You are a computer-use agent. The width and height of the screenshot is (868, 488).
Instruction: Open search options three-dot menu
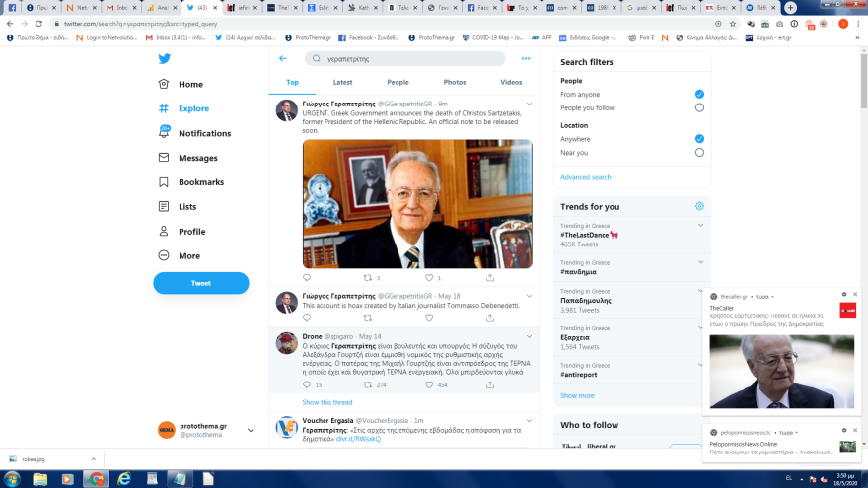coord(526,58)
